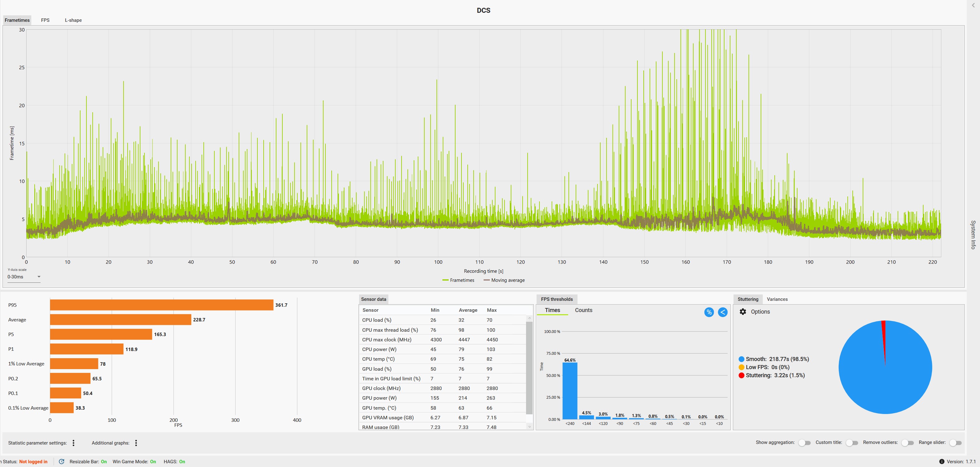Click the 'Version: 1.7.1' text

click(961, 462)
